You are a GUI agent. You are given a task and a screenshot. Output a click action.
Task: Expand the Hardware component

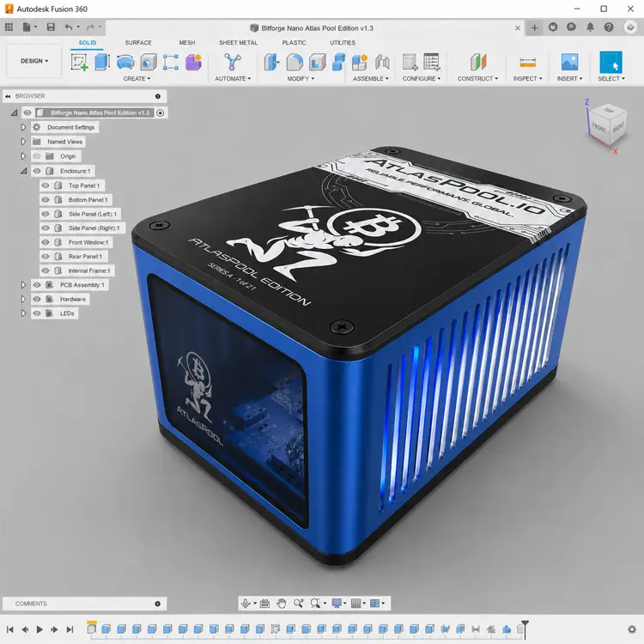[x=23, y=299]
